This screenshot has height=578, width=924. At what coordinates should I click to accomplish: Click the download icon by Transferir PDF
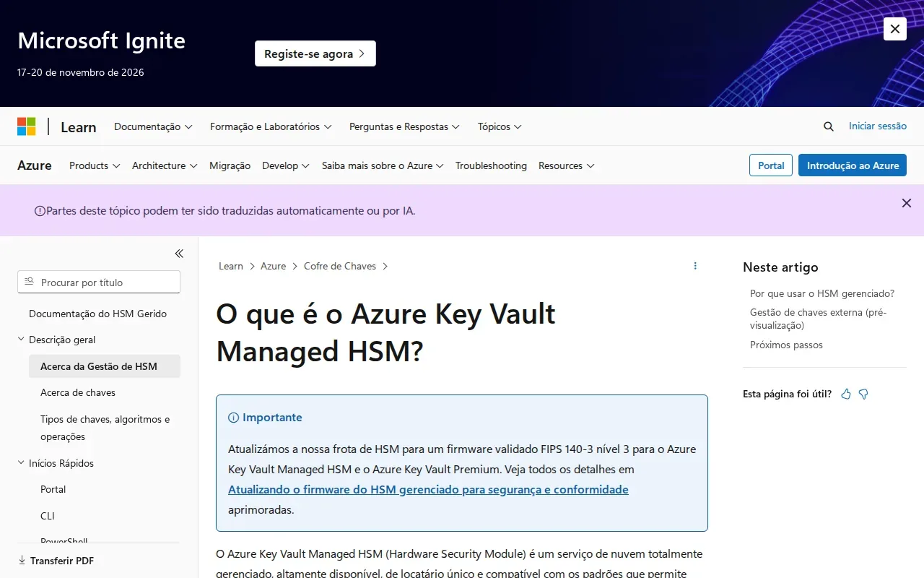point(22,560)
